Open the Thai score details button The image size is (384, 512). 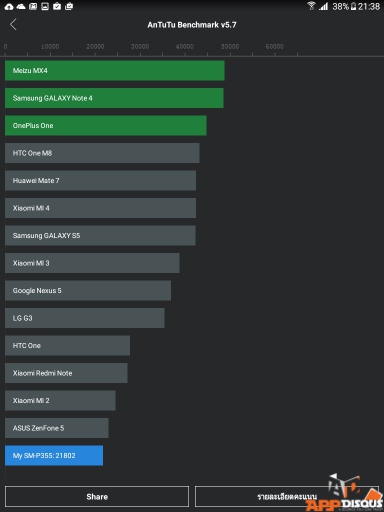click(x=287, y=496)
